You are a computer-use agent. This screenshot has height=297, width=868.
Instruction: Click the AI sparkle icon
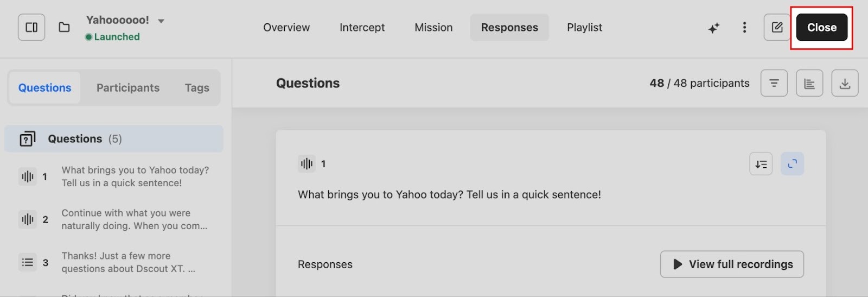coord(713,28)
